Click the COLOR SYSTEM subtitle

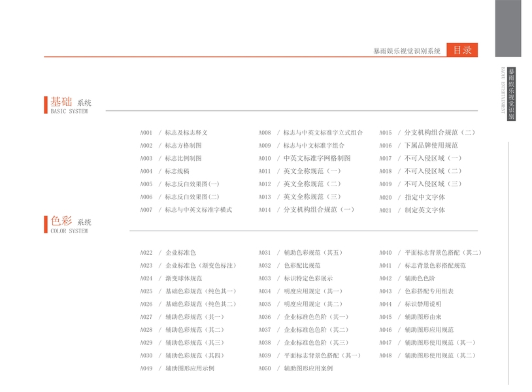coord(69,231)
